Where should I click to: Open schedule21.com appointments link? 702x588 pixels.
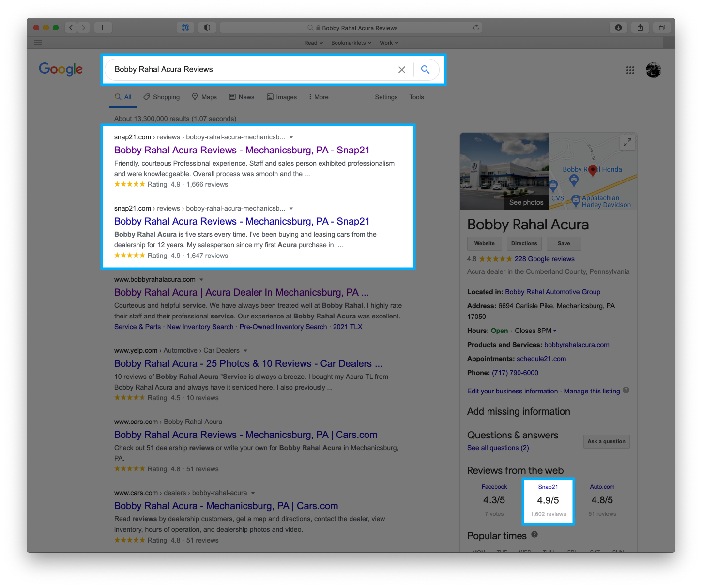coord(541,359)
